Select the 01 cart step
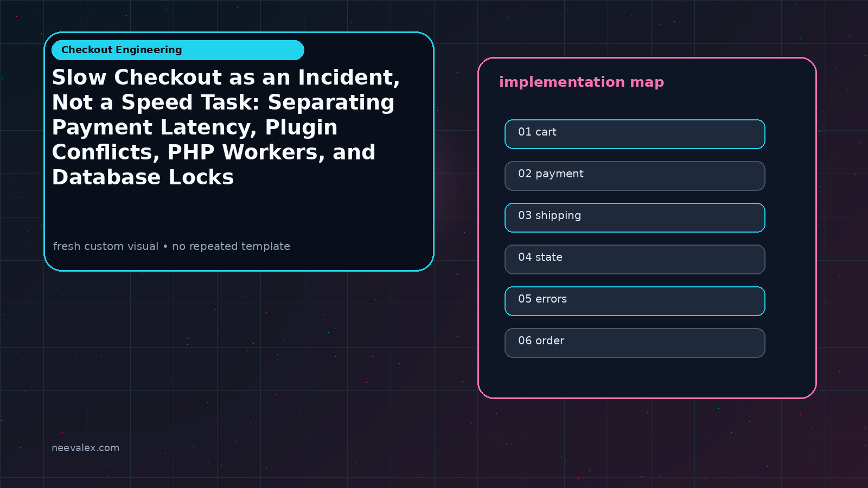The width and height of the screenshot is (868, 488). [635, 134]
